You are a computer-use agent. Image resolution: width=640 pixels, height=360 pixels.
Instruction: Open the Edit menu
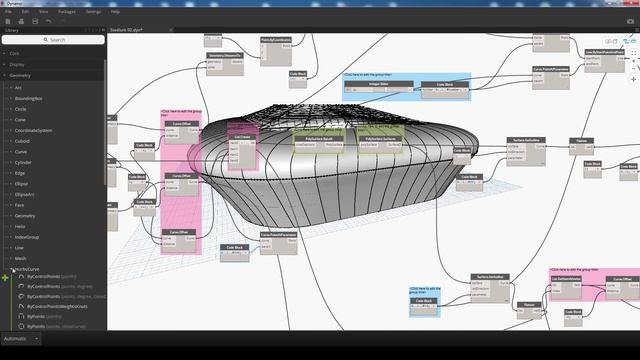tap(25, 12)
